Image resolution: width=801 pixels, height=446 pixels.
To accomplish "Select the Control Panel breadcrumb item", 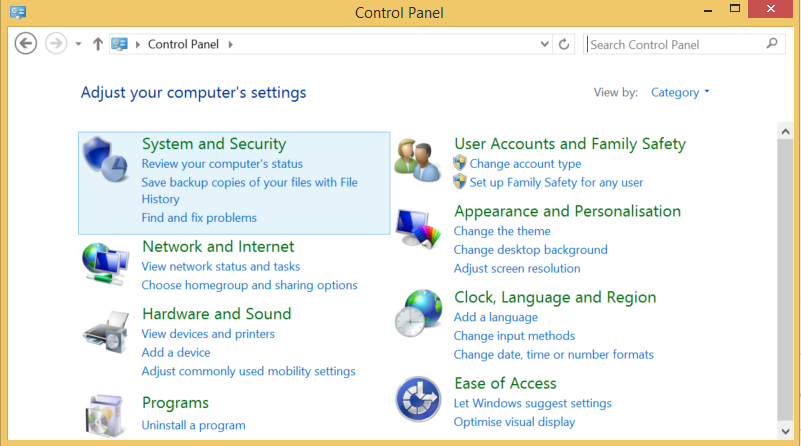I will (183, 44).
